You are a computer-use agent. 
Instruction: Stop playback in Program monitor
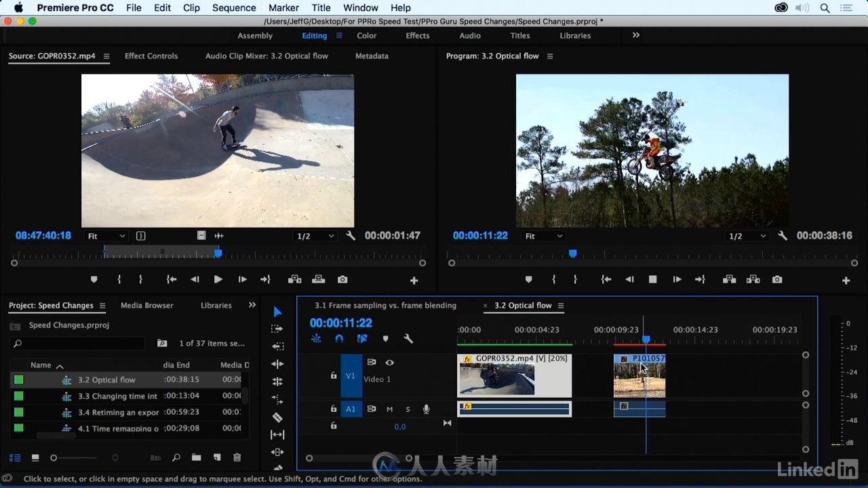pos(652,279)
